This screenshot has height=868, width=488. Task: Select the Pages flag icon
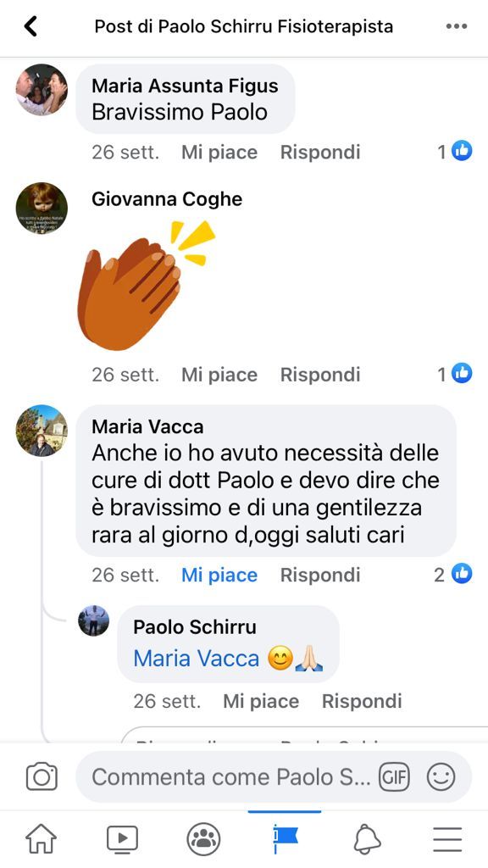(285, 839)
